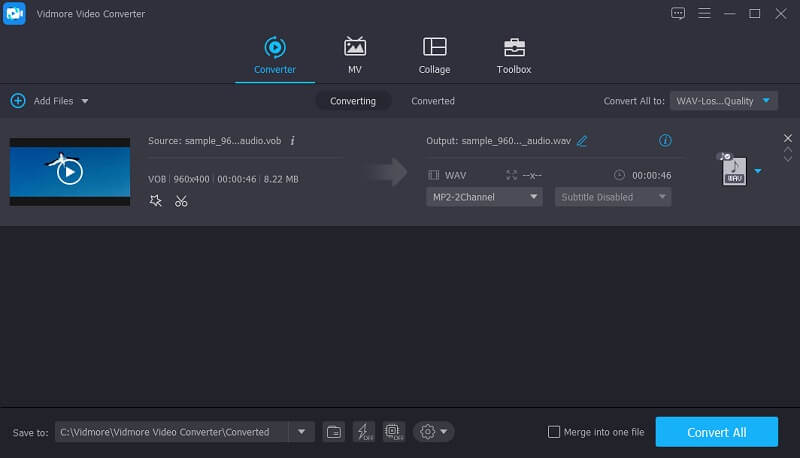Toggle GPU hardware acceleration icon
The height and width of the screenshot is (458, 800).
coord(392,432)
